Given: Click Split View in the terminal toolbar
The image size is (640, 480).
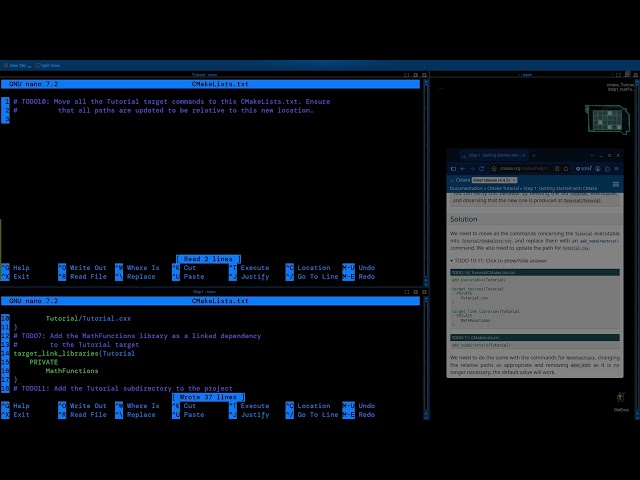Looking at the screenshot, I should click(x=48, y=65).
